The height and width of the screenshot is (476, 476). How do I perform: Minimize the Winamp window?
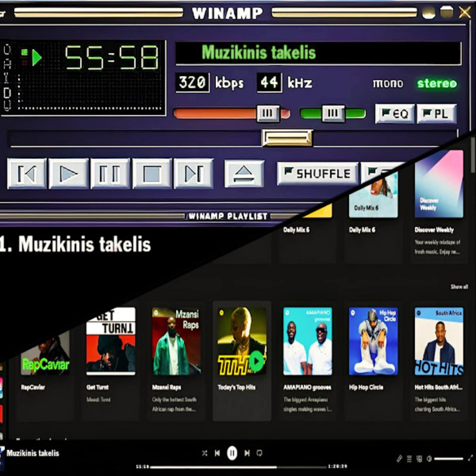coord(428,13)
